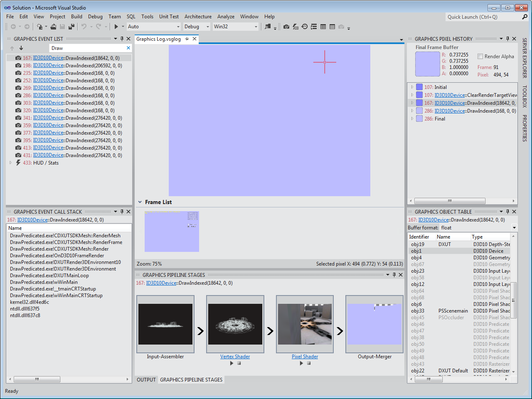
Task: Open the Graphics Object Table grid icon
Action: 323,27
